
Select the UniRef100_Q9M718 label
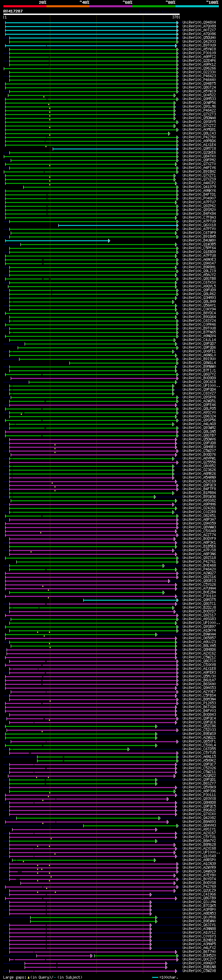coord(199,149)
